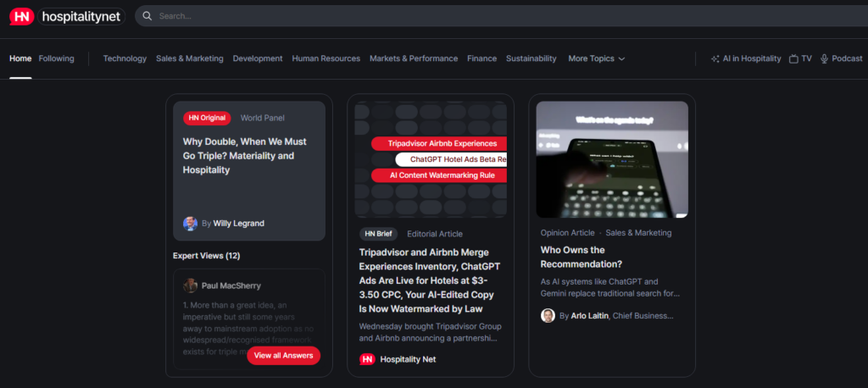This screenshot has height=388, width=868.
Task: Click the HN Brief badge
Action: point(379,234)
